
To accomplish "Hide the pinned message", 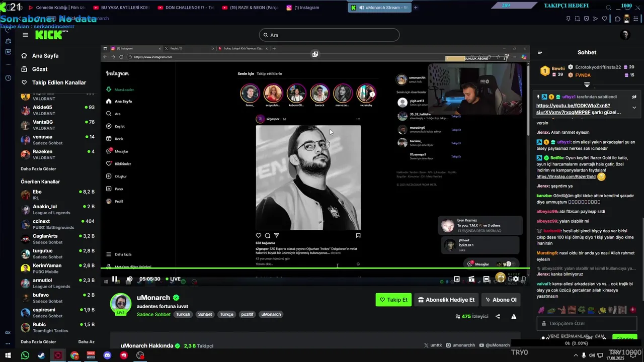I will point(634,97).
